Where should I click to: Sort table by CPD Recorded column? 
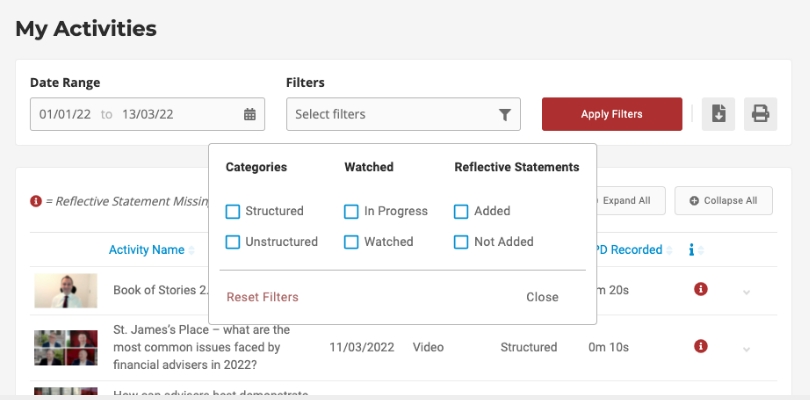(631, 250)
